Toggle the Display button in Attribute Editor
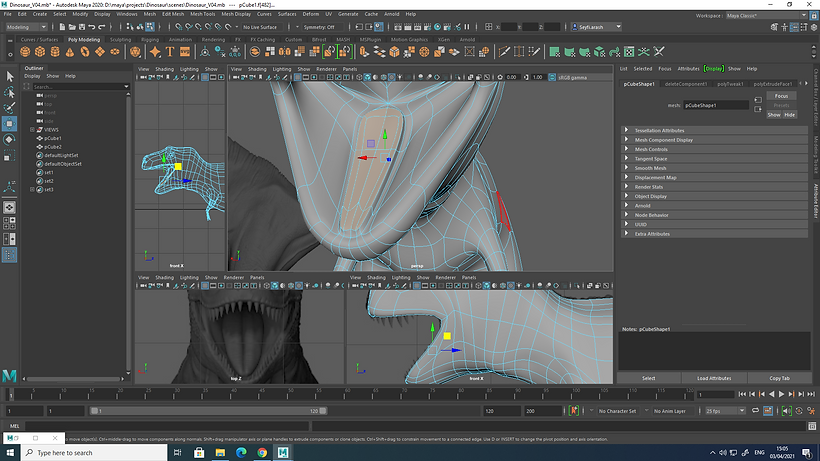Image resolution: width=820 pixels, height=461 pixels. 714,68
